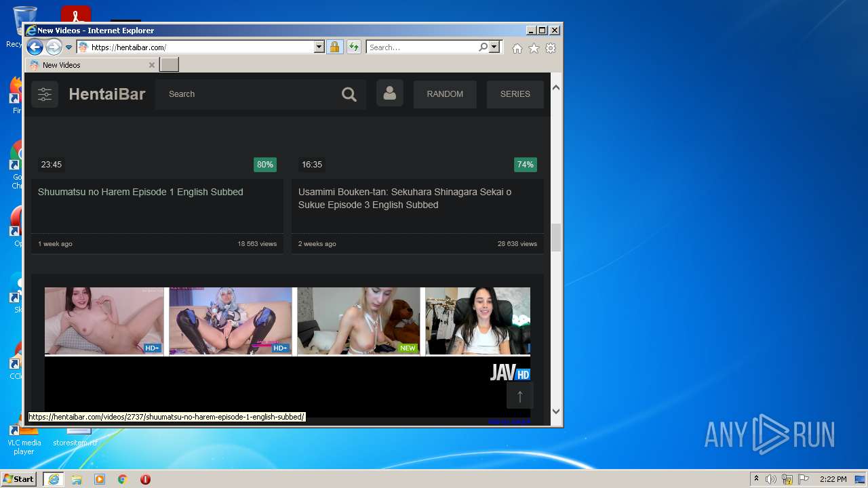Select the Adobe Reader desktop icon

coord(76,14)
